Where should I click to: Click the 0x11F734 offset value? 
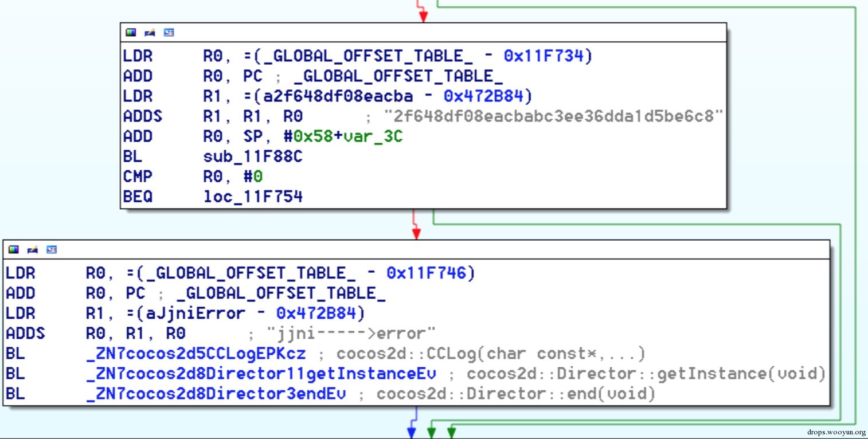pos(543,56)
